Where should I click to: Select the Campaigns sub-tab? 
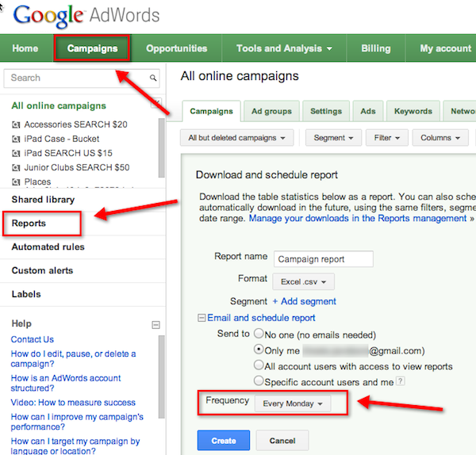tap(211, 111)
